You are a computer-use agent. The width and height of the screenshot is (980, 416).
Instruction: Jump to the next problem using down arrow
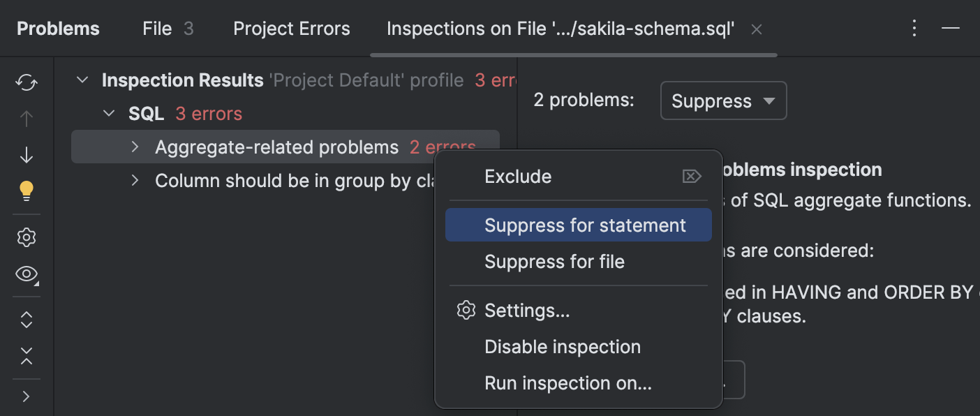(x=26, y=154)
